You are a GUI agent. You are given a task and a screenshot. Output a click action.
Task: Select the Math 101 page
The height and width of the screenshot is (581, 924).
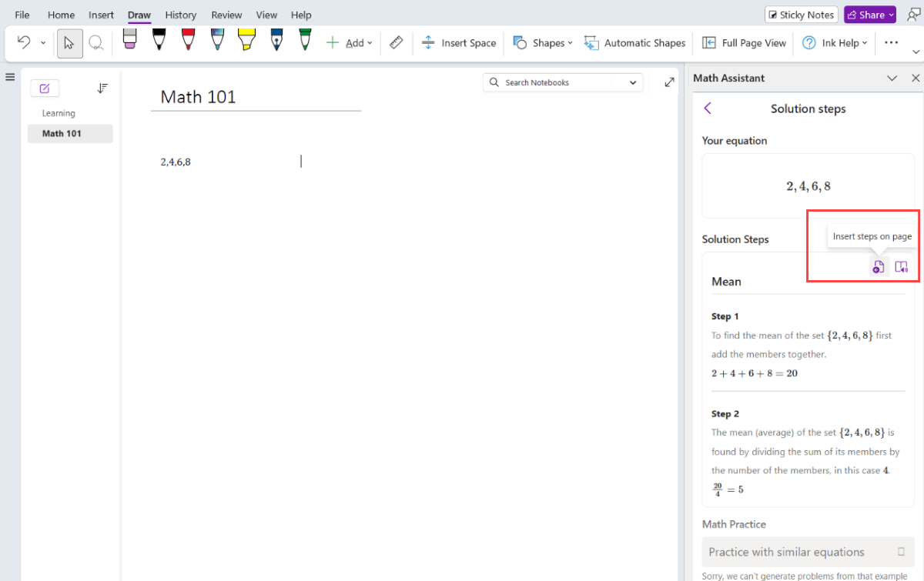pyautogui.click(x=70, y=133)
